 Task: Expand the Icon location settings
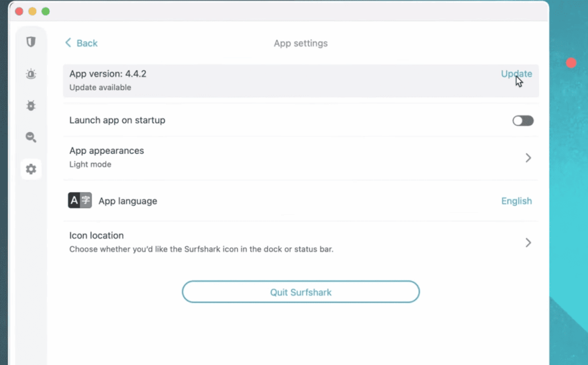tap(528, 242)
